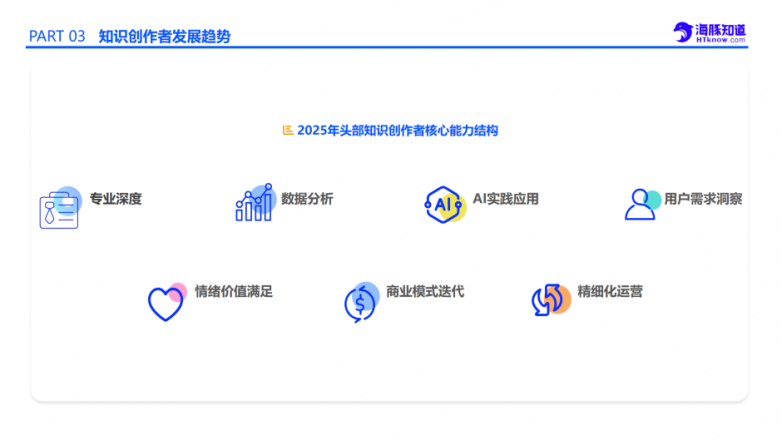Click the 知识创作者发展趋势 slide title

164,36
